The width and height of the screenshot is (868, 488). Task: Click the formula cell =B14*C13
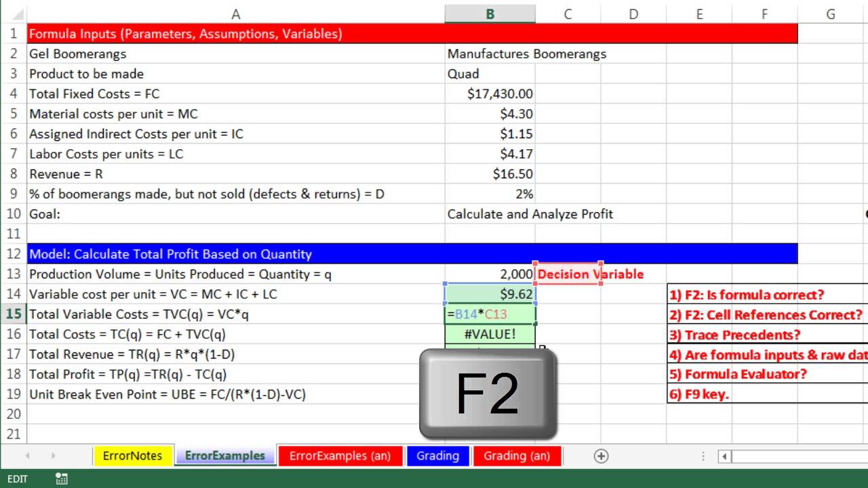pos(490,314)
